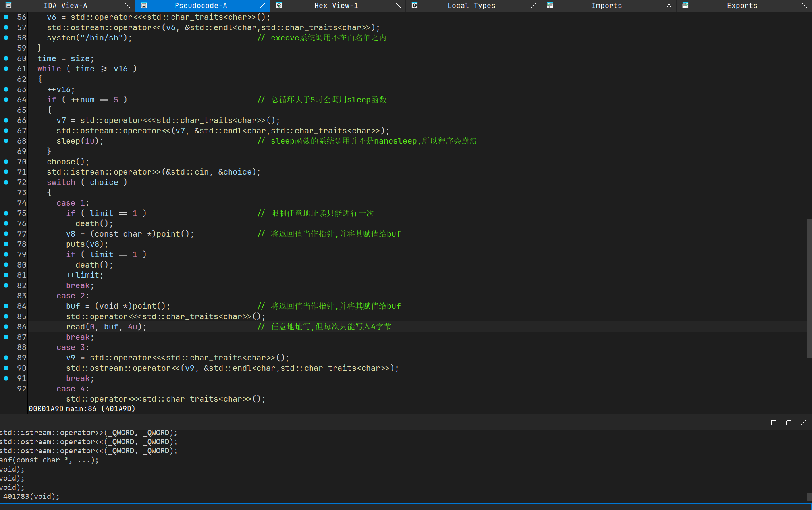Screen dimensions: 812x510
Task: Close the Local Types tab
Action: click(534, 5)
